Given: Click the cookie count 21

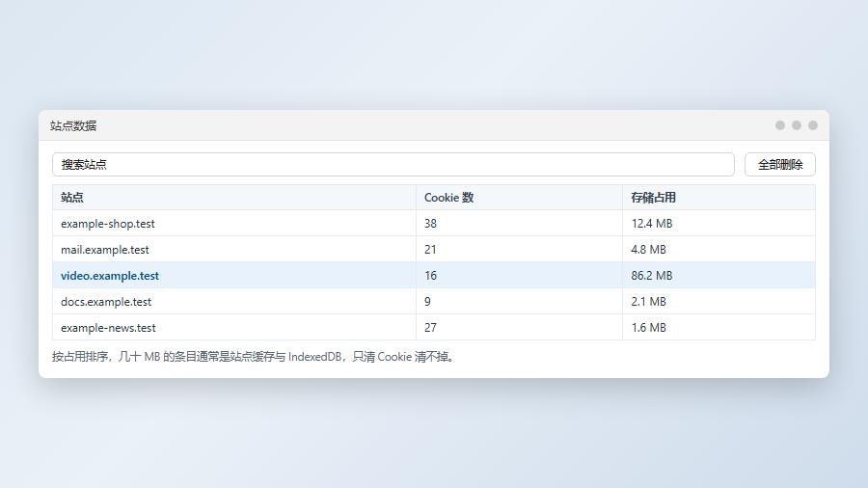Looking at the screenshot, I should 430,250.
